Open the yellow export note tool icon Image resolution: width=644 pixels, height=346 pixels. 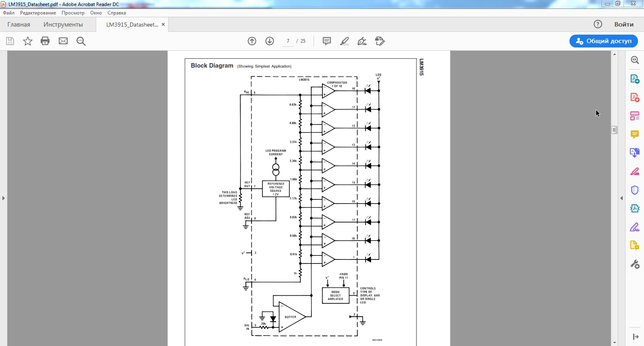635,245
